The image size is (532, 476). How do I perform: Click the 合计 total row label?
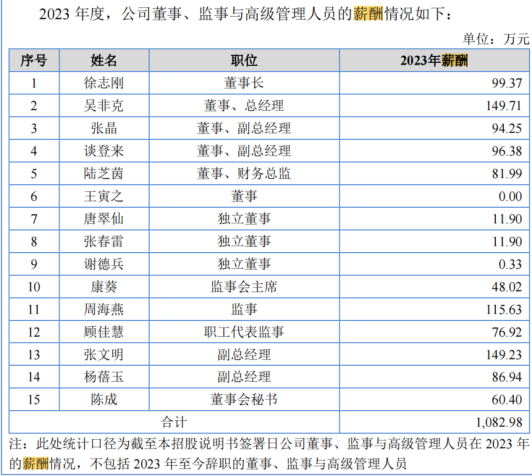click(174, 422)
